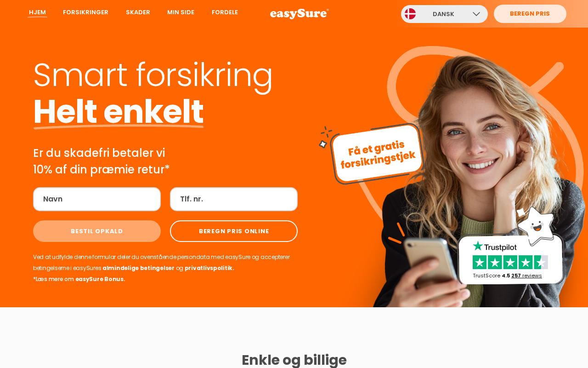Click the Danish flag icon
The width and height of the screenshot is (588, 368).
click(410, 14)
